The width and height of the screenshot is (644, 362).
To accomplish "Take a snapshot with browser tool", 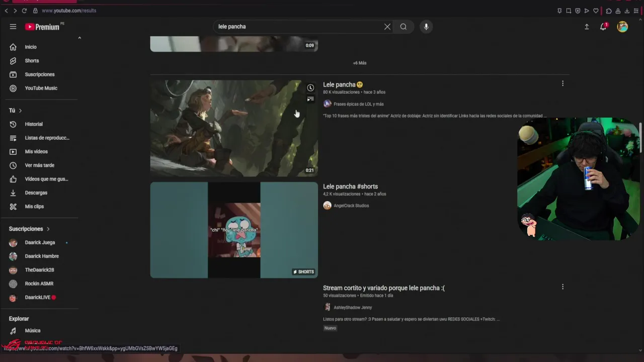I will [x=569, y=11].
